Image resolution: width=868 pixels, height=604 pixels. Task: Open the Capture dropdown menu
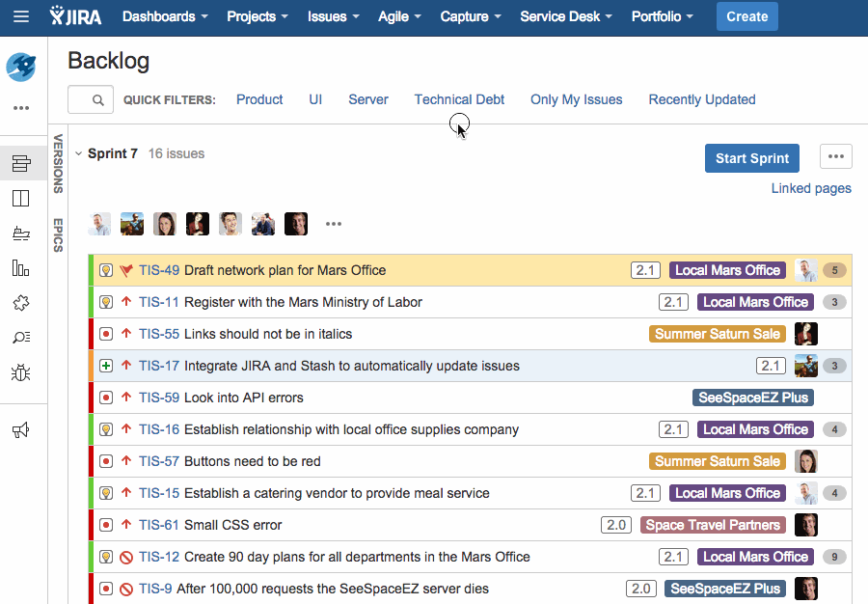(471, 16)
